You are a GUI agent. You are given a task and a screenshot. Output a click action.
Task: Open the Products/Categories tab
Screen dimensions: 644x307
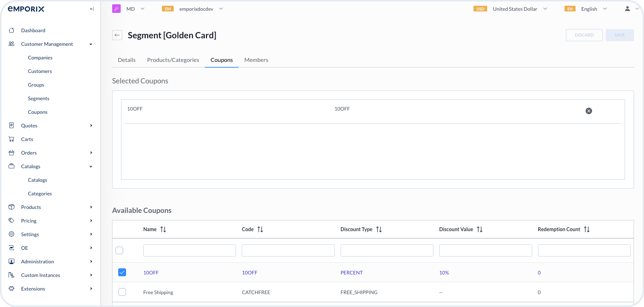[x=173, y=60]
